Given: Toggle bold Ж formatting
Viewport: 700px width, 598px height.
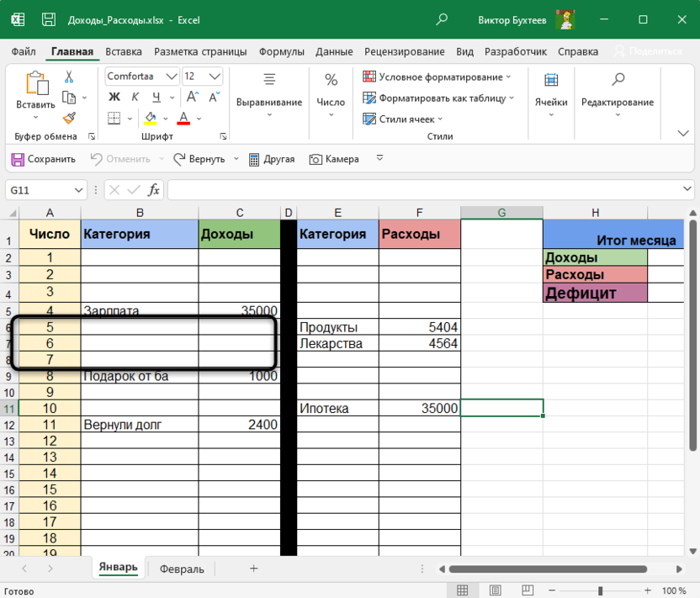Looking at the screenshot, I should coord(114,98).
